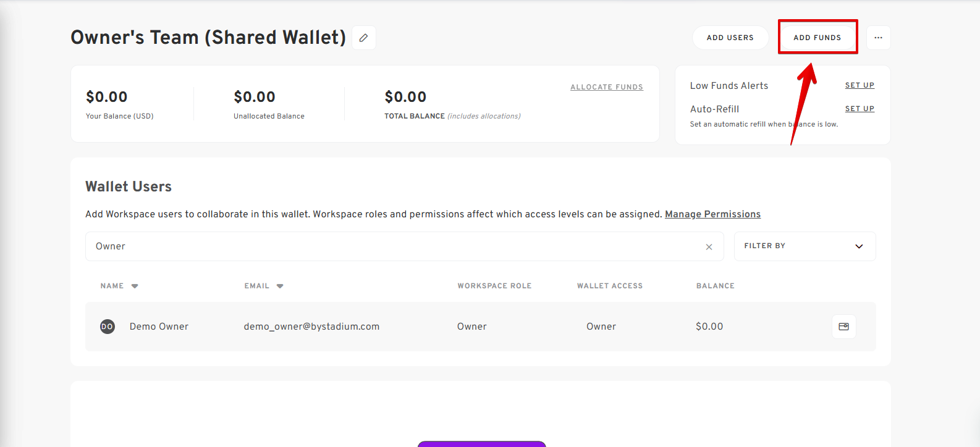Click wallet card icon in Demo Owner row

(x=843, y=327)
